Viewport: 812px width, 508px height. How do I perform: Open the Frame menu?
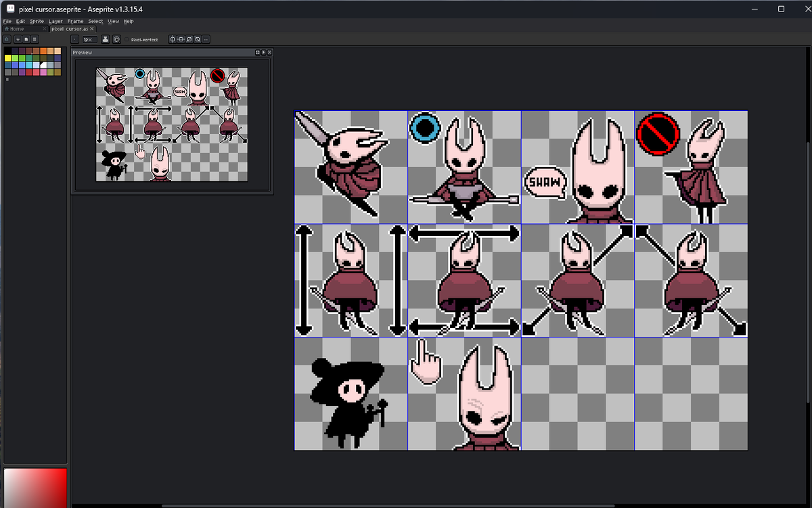(x=75, y=22)
